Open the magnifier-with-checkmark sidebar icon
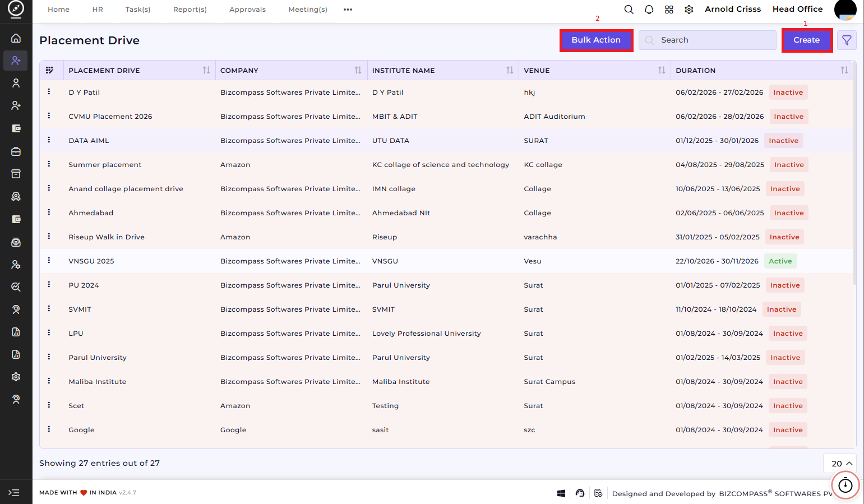Screen dimensions: 864x504 tap(16, 287)
